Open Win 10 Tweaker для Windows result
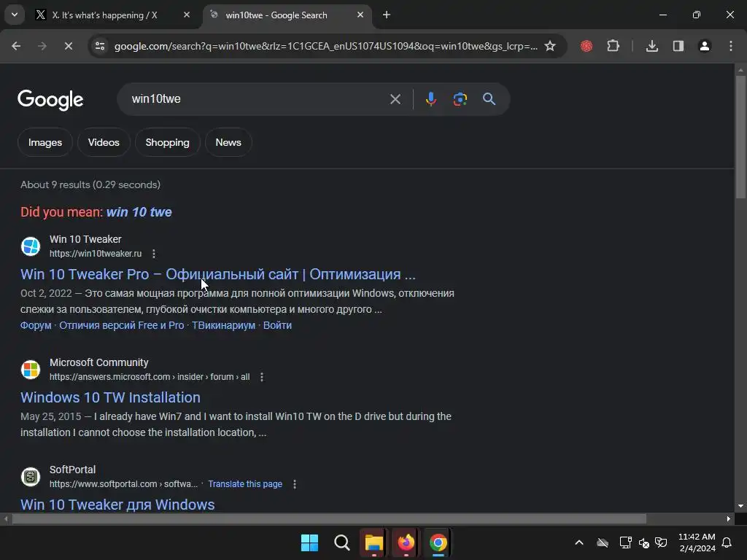The image size is (747, 560). coord(117,505)
